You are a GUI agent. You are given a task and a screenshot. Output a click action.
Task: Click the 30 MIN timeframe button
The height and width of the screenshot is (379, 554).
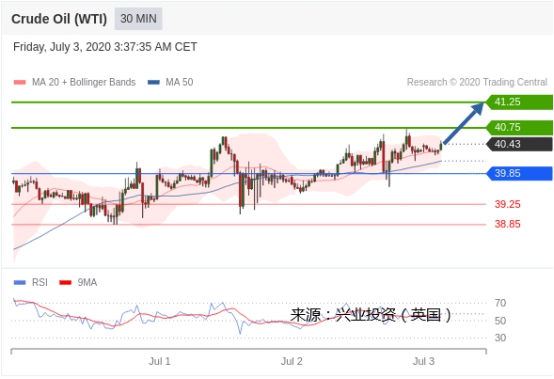pyautogui.click(x=138, y=19)
